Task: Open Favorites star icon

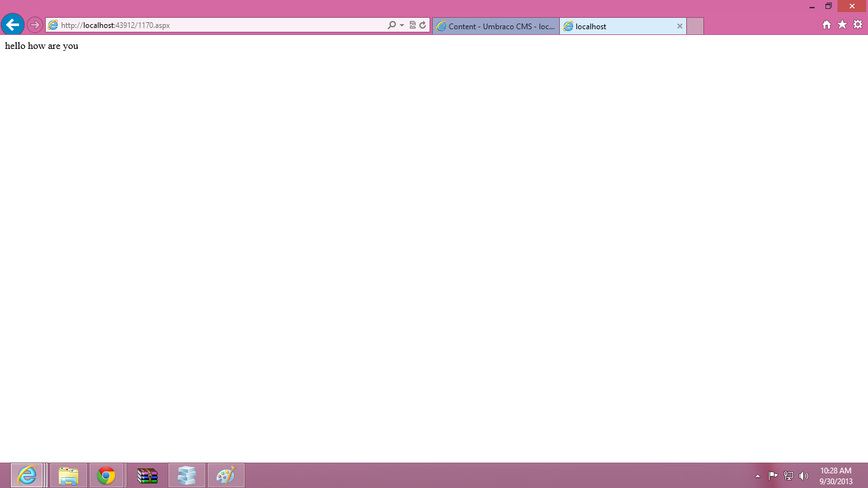Action: click(843, 25)
